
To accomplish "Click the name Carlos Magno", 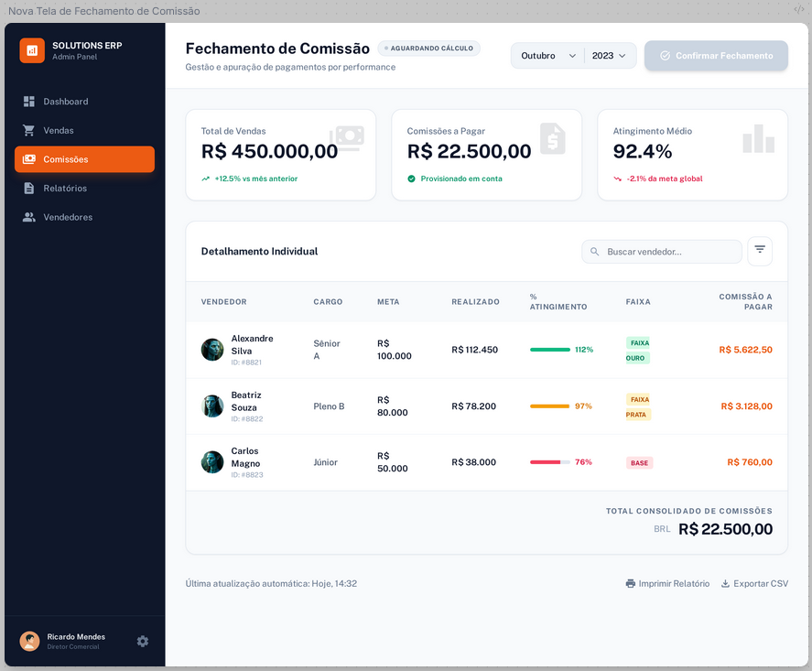I will 245,457.
